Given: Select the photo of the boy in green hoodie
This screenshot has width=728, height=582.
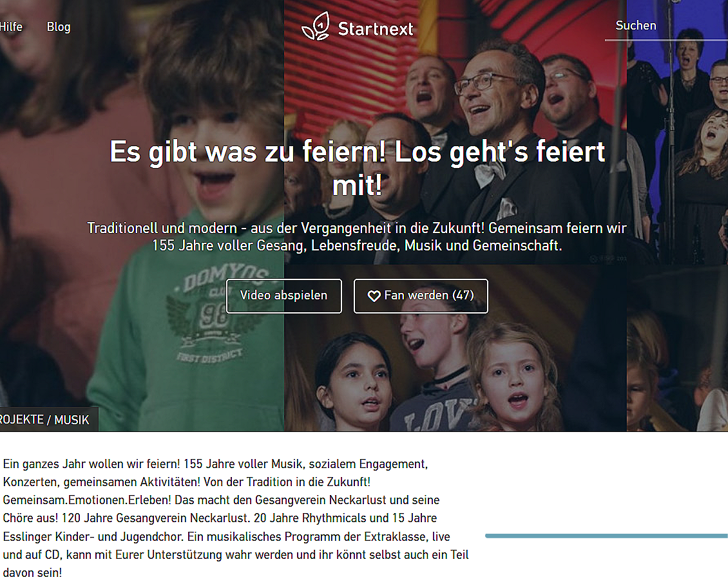Looking at the screenshot, I should pyautogui.click(x=142, y=216).
